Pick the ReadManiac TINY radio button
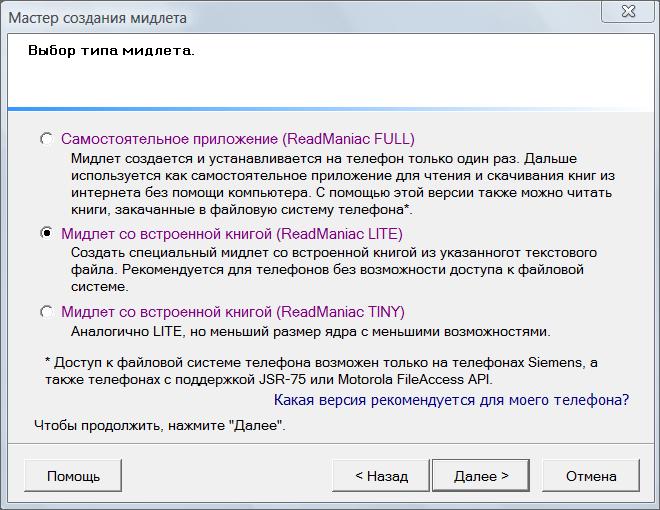The width and height of the screenshot is (660, 510). click(47, 312)
